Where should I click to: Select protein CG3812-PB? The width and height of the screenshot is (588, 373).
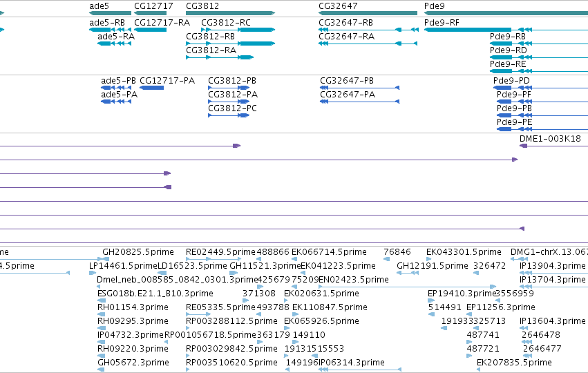pos(232,81)
